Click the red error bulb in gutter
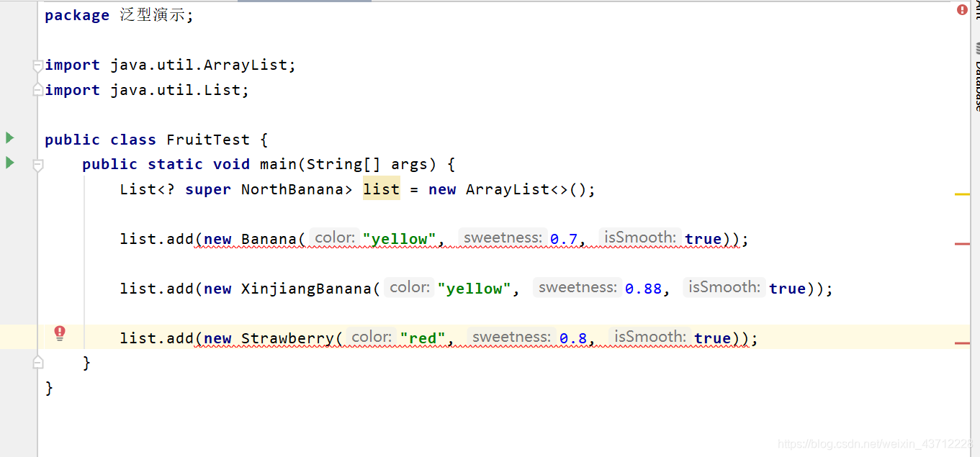 tap(60, 332)
